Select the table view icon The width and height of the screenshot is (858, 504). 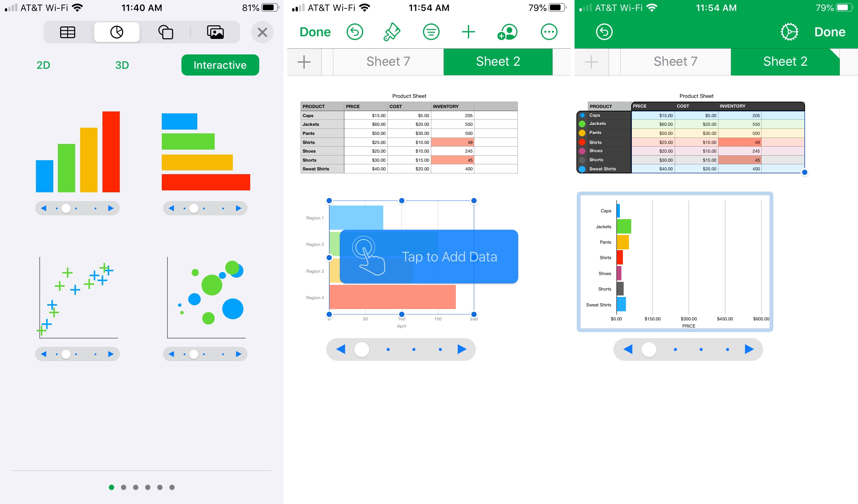point(67,32)
